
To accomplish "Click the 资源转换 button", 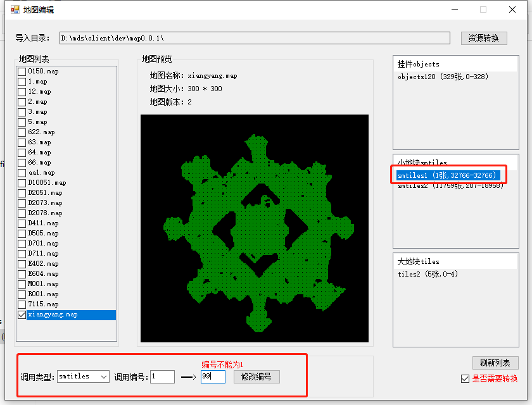I will 483,38.
